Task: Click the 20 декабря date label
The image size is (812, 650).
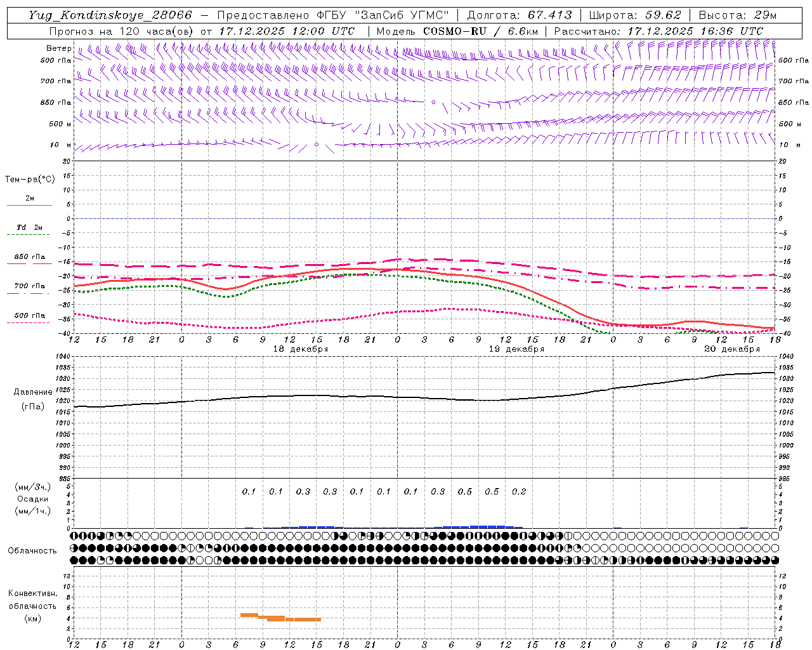Action: click(x=732, y=349)
